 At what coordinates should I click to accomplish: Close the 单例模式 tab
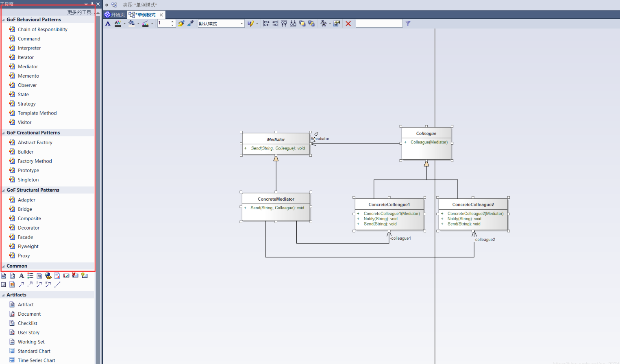pyautogui.click(x=161, y=15)
